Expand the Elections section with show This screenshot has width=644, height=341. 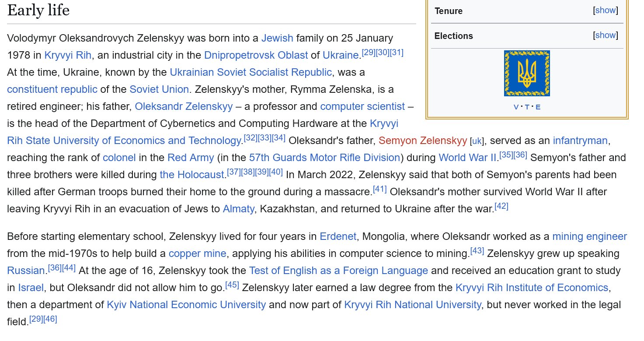[x=606, y=35]
